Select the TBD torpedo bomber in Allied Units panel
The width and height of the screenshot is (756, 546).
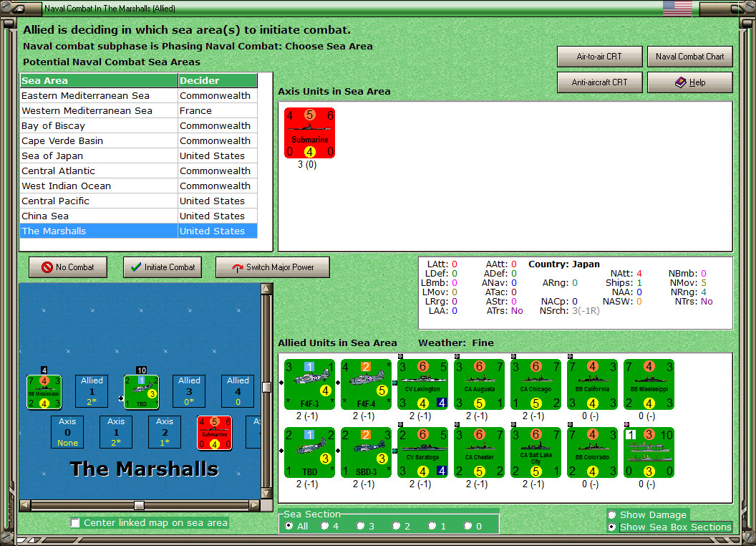[x=309, y=452]
